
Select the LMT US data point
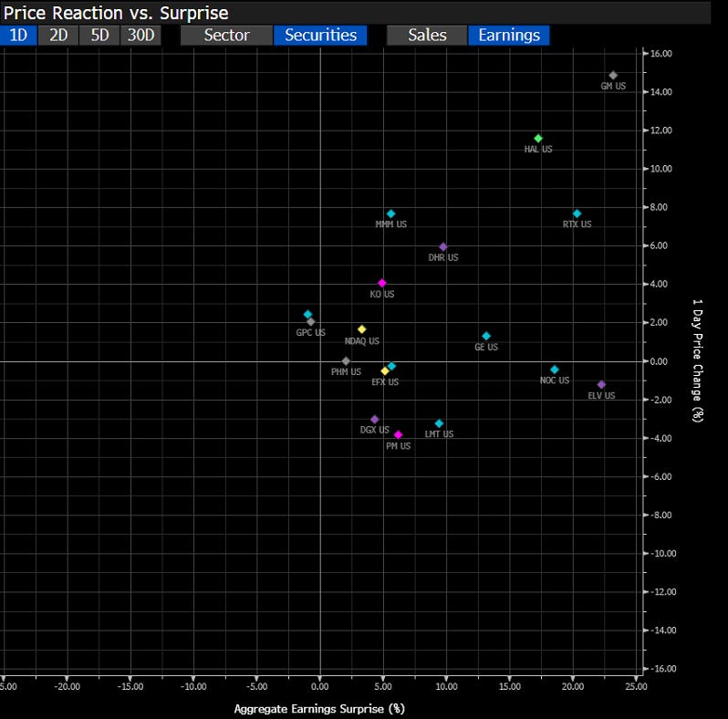pos(439,423)
